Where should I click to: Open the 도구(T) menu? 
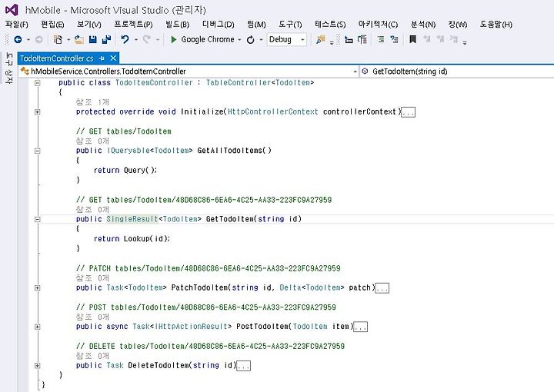click(290, 25)
